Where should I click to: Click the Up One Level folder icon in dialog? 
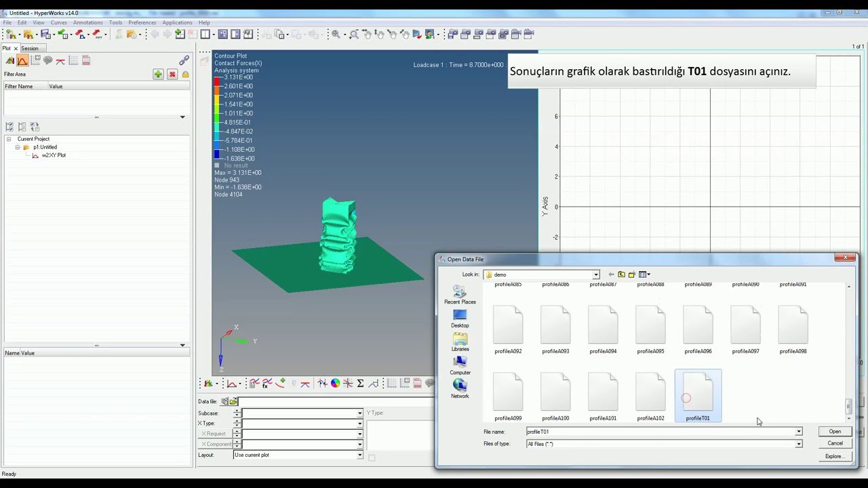(x=621, y=274)
